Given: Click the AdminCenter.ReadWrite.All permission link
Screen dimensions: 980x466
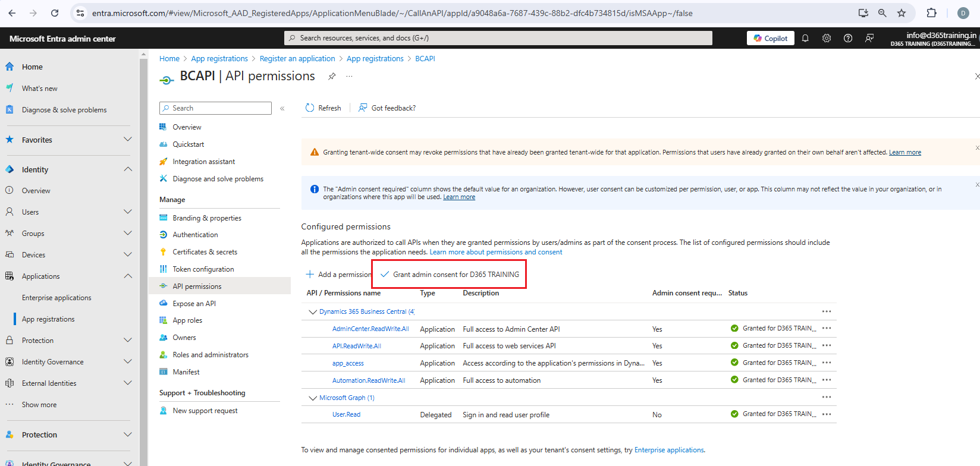Looking at the screenshot, I should tap(370, 329).
